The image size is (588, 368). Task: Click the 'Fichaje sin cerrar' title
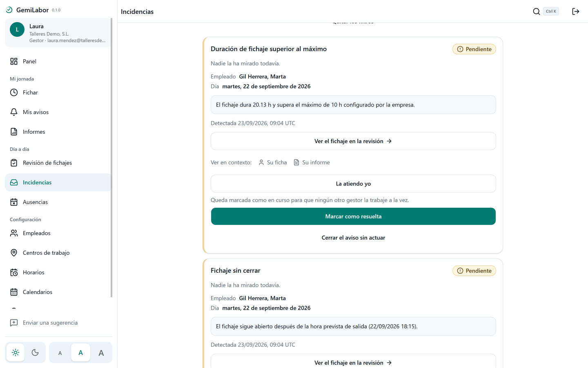[235, 271]
